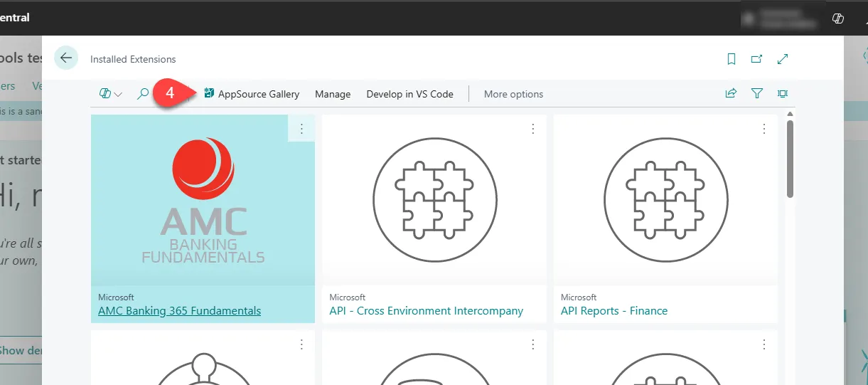The image size is (868, 385).
Task: Expand page to full width icon
Action: point(783,59)
